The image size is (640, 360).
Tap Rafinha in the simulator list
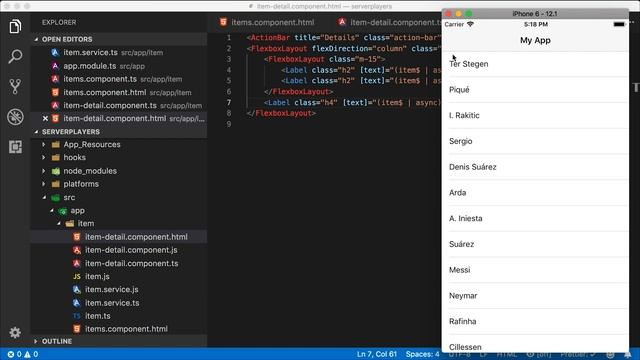point(535,321)
